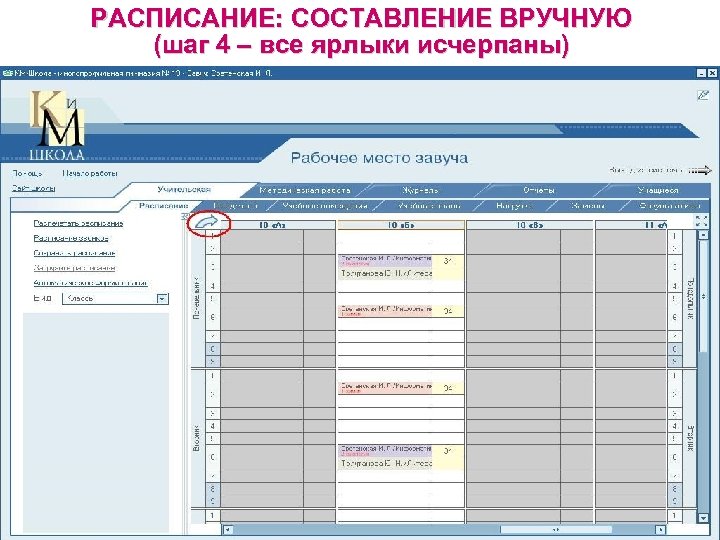Click the black right-arrow exit icon
Screen dimensions: 720x540
[x=701, y=170]
